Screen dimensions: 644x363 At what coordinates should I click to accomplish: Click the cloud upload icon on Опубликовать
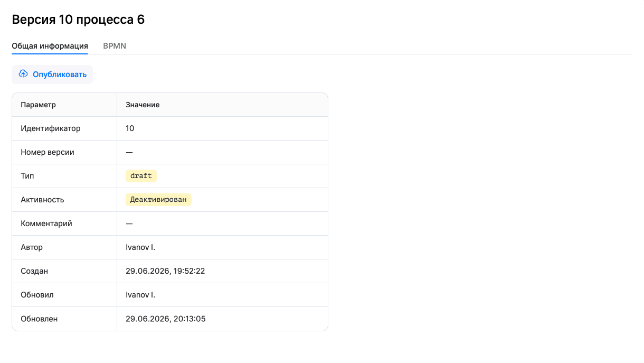click(x=23, y=74)
